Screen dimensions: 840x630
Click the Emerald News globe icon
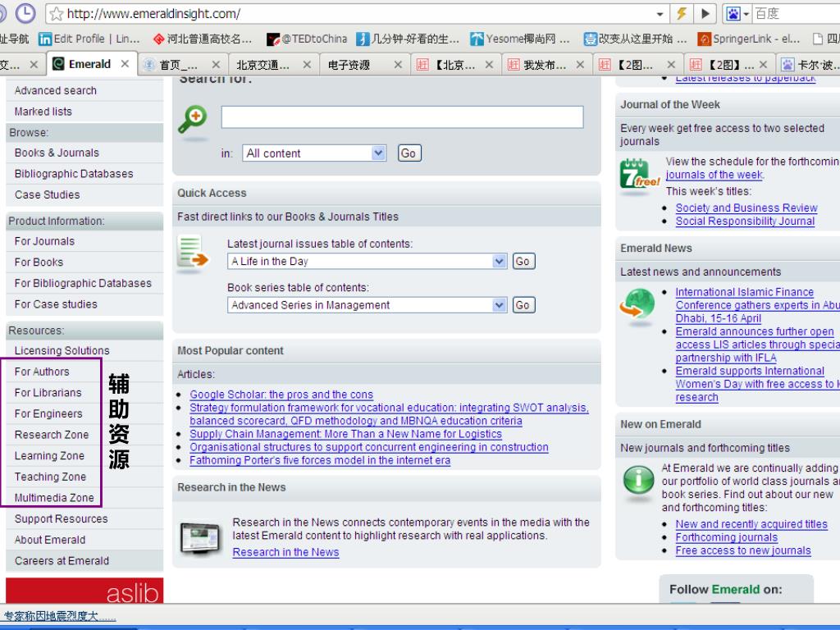637,304
